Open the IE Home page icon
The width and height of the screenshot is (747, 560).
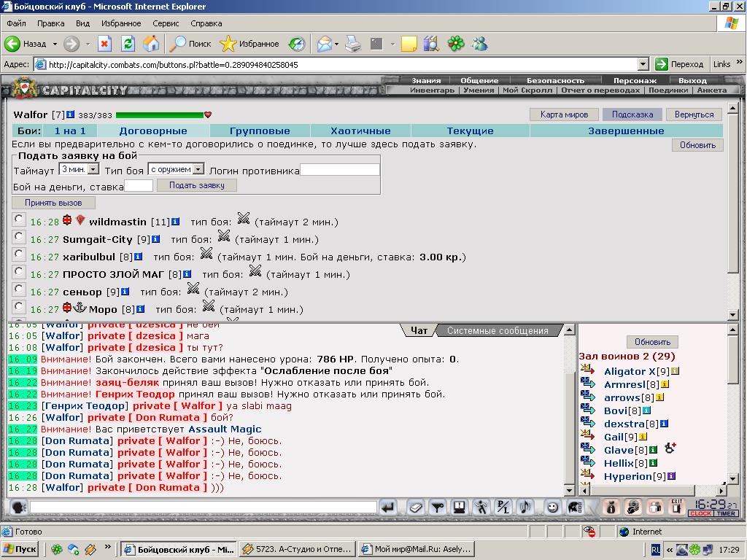pyautogui.click(x=151, y=44)
